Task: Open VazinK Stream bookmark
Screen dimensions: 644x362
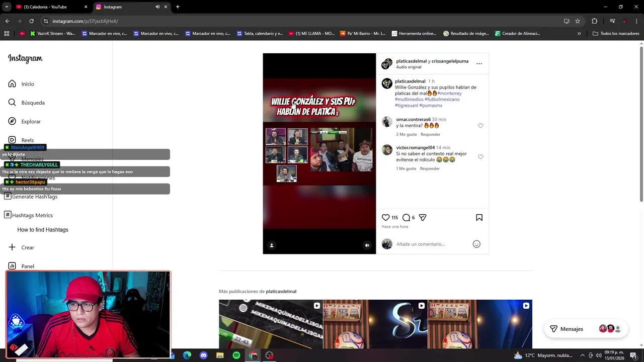Action: point(53,34)
